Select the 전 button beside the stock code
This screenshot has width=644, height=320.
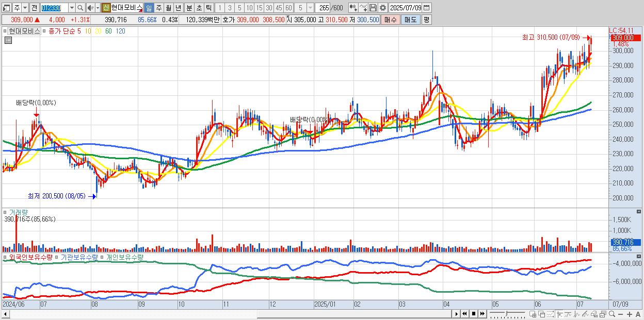click(34, 8)
